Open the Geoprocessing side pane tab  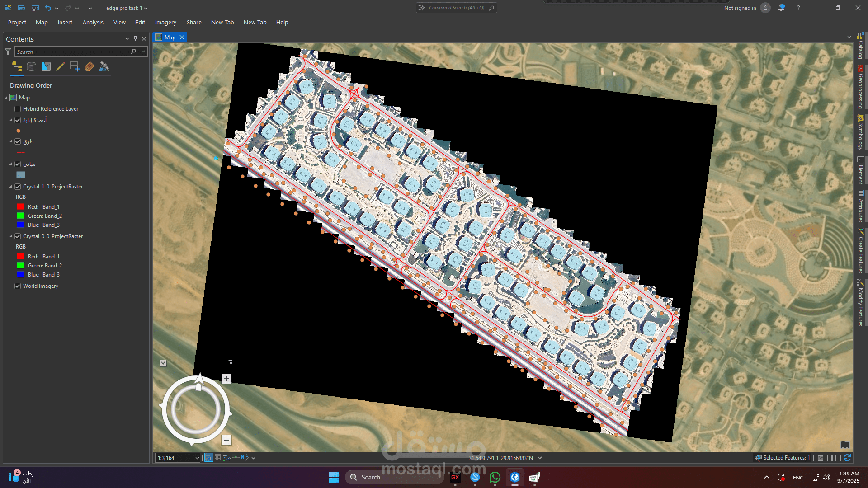860,87
